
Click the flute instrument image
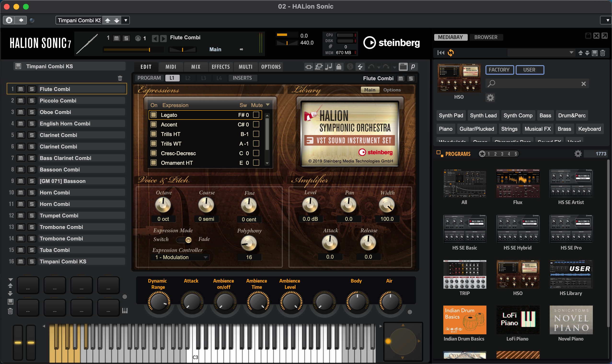coord(87,44)
